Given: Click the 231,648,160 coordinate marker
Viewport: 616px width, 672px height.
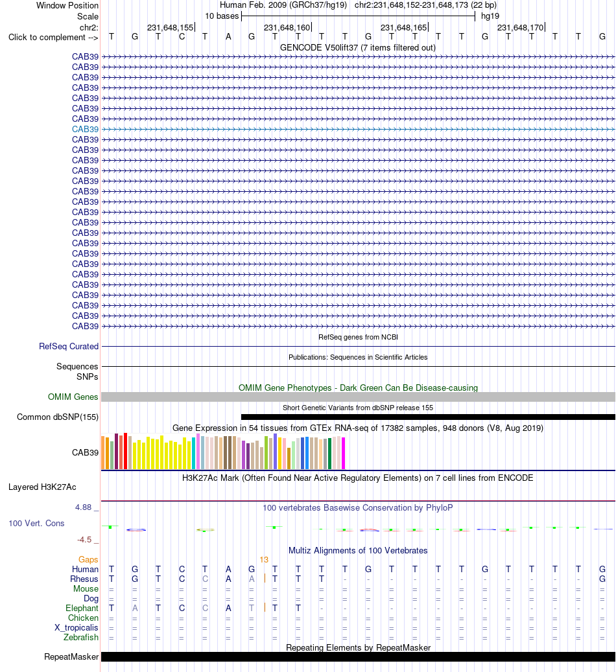Looking at the screenshot, I should tap(287, 27).
